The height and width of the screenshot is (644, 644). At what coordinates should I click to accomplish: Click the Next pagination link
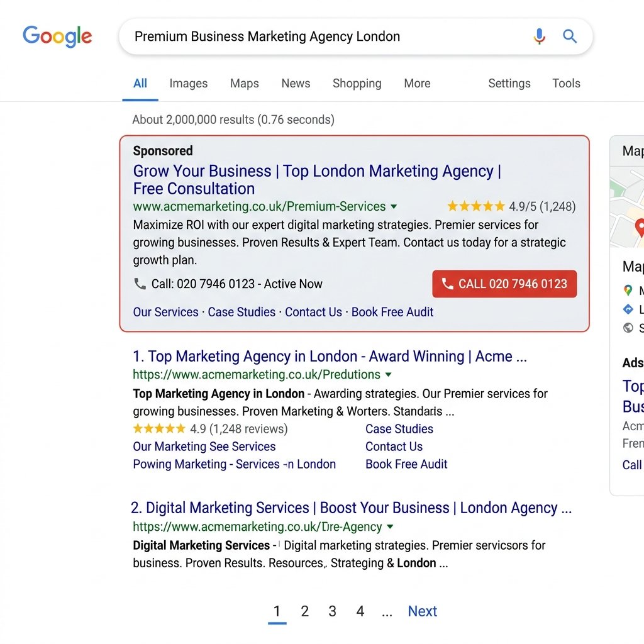422,611
